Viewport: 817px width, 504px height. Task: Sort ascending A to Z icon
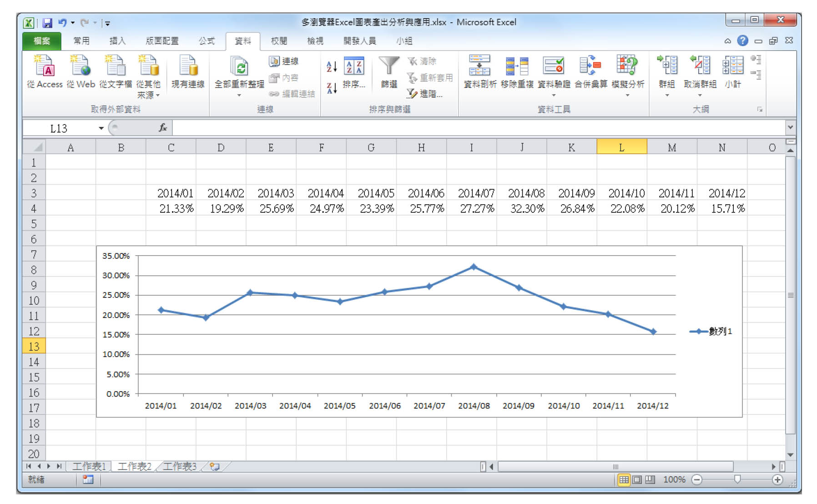coord(332,67)
